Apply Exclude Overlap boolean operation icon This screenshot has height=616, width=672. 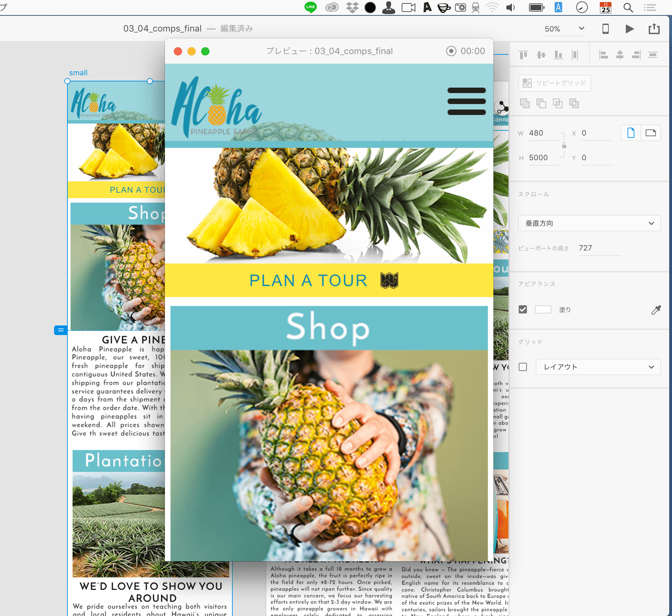[574, 103]
